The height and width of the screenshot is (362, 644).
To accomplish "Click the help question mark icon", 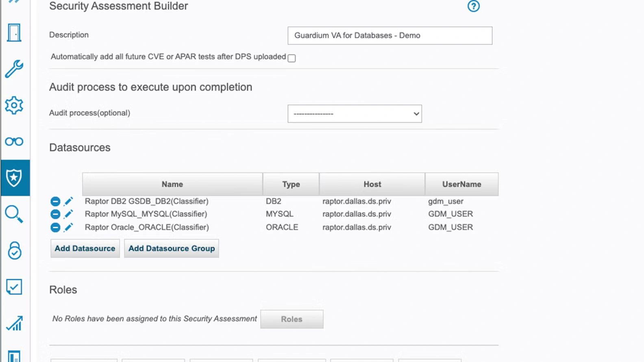I will tap(473, 6).
